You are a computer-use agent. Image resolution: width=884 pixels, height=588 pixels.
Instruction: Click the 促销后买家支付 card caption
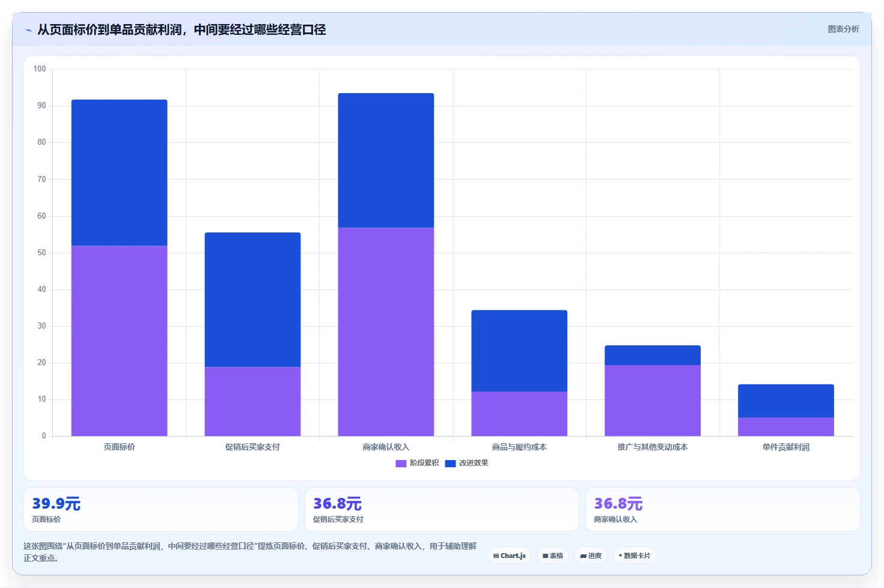point(338,520)
